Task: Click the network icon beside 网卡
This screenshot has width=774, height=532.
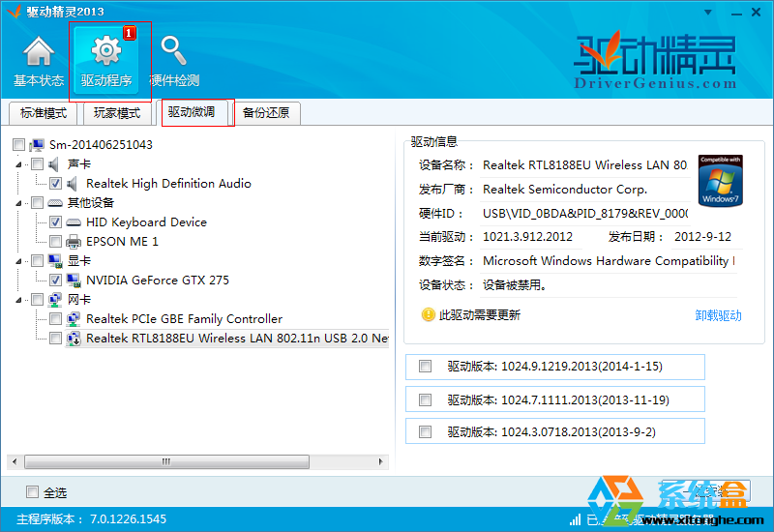Action: pos(55,299)
